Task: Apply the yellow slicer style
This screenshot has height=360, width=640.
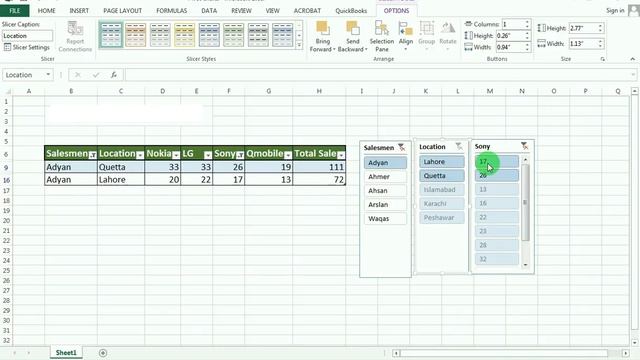Action: 184,35
